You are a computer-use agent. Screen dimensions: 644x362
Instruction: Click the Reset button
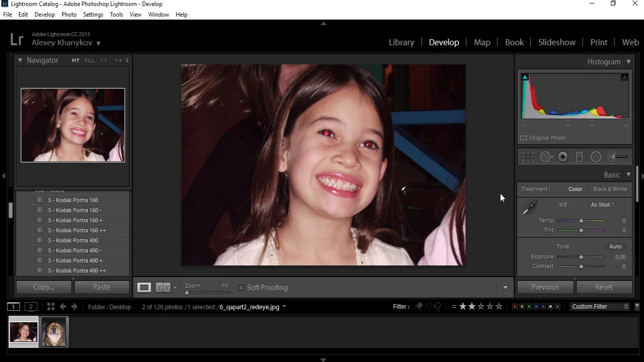click(x=604, y=287)
